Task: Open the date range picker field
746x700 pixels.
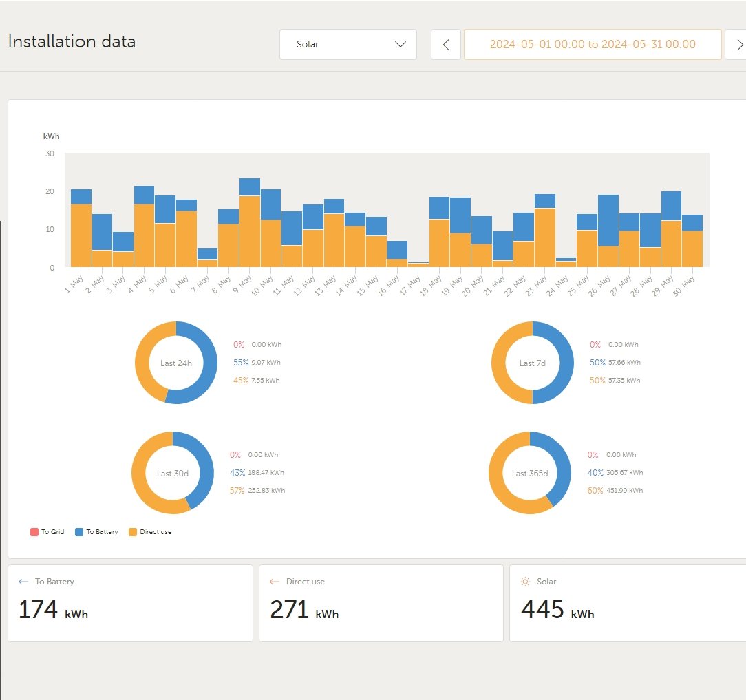Action: point(593,44)
